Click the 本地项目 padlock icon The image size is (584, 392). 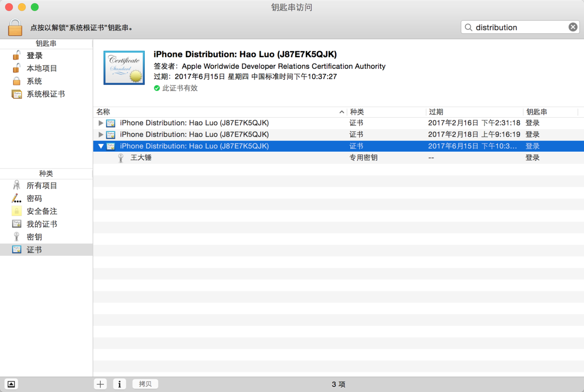click(16, 68)
